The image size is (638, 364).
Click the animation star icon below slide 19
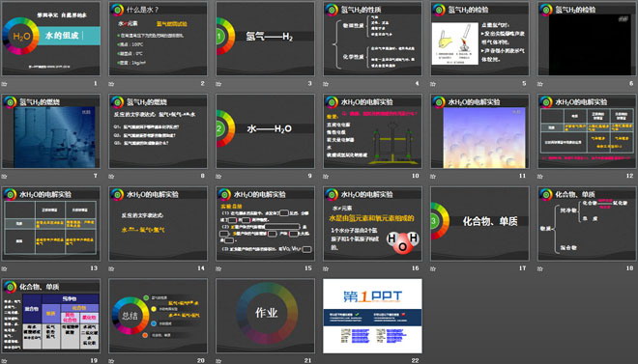coord(5,361)
